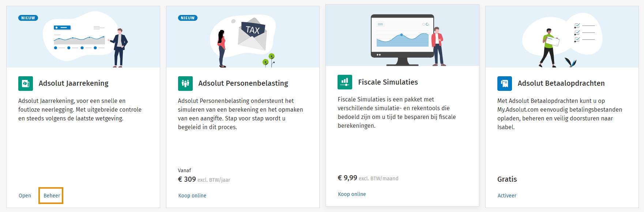The image size is (644, 212).
Task: Select the Fiscale Simulaties chart icon
Action: (x=345, y=82)
